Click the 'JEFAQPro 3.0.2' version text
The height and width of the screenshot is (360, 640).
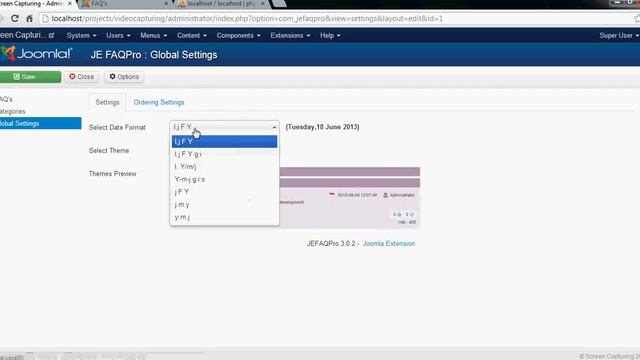tap(331, 244)
